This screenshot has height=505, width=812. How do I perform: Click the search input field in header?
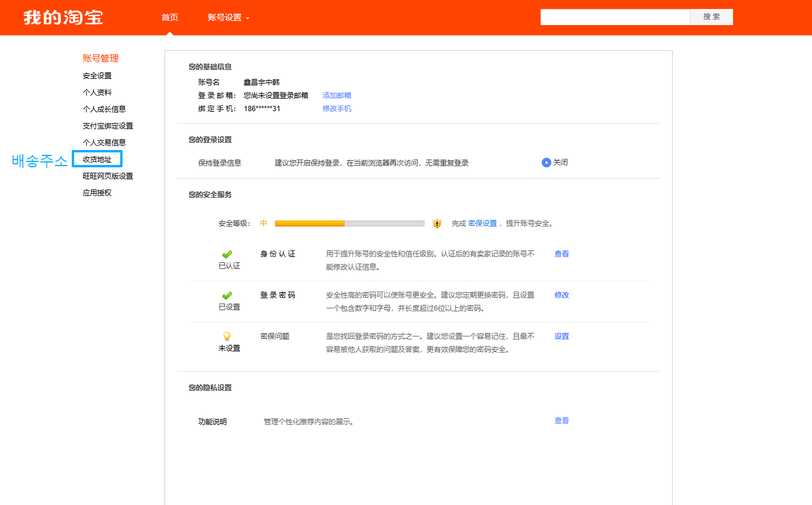click(615, 17)
